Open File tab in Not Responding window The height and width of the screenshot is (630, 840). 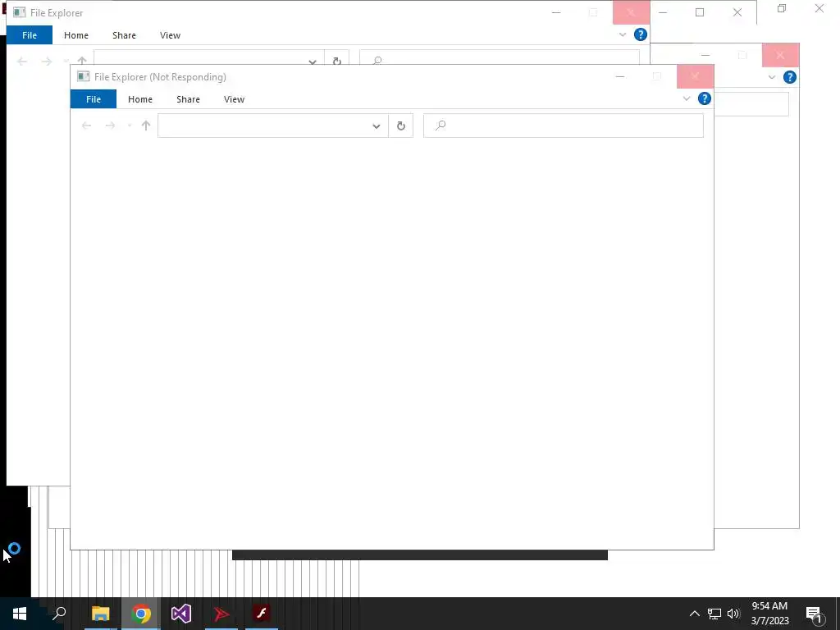click(x=94, y=99)
